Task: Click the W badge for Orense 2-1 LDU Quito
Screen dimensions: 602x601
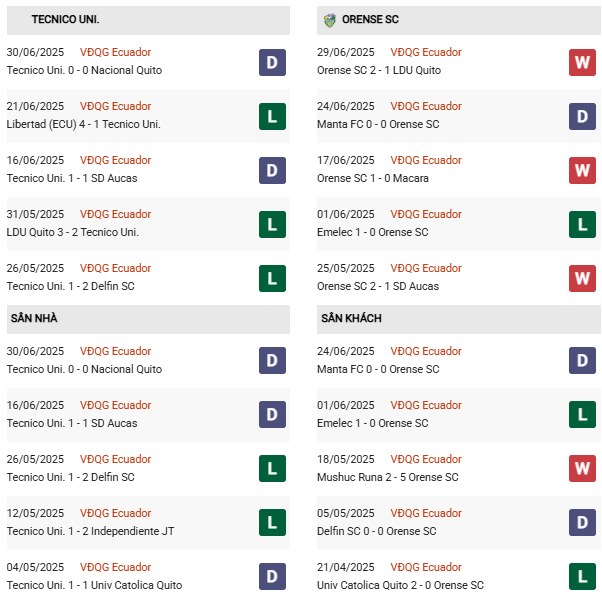Action: 582,62
